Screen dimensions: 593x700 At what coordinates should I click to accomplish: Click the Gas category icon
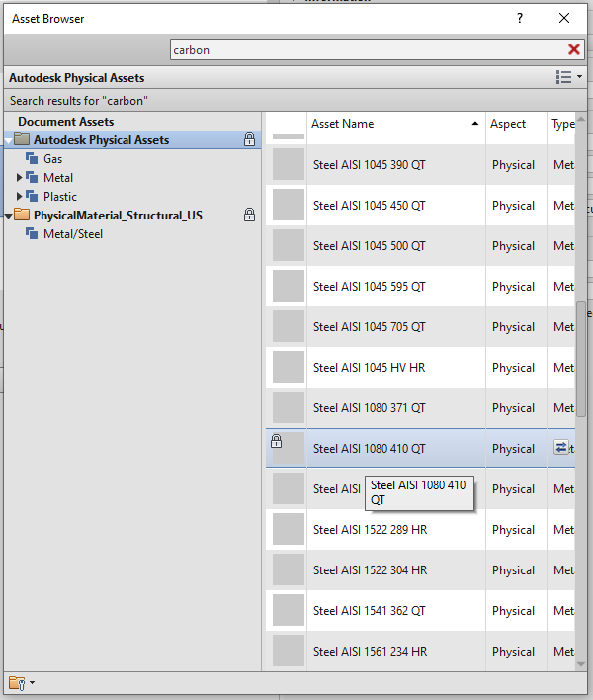point(32,158)
